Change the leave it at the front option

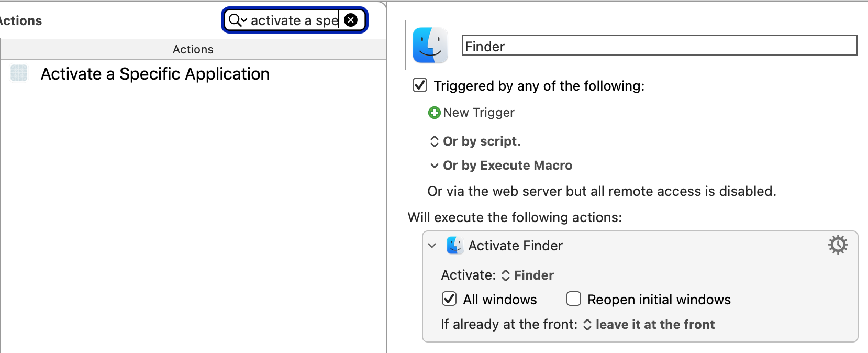pyautogui.click(x=649, y=324)
